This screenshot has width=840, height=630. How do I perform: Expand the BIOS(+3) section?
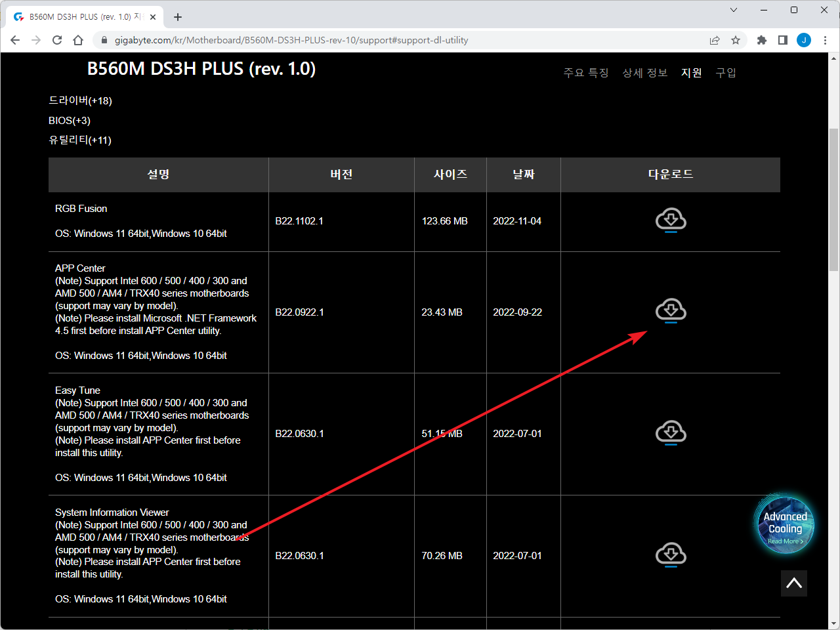pyautogui.click(x=70, y=120)
